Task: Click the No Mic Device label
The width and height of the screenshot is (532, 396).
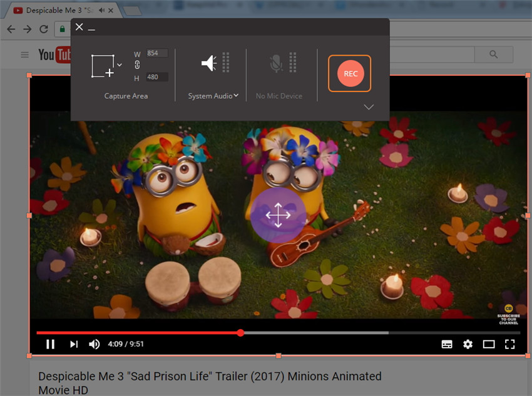Action: (279, 96)
